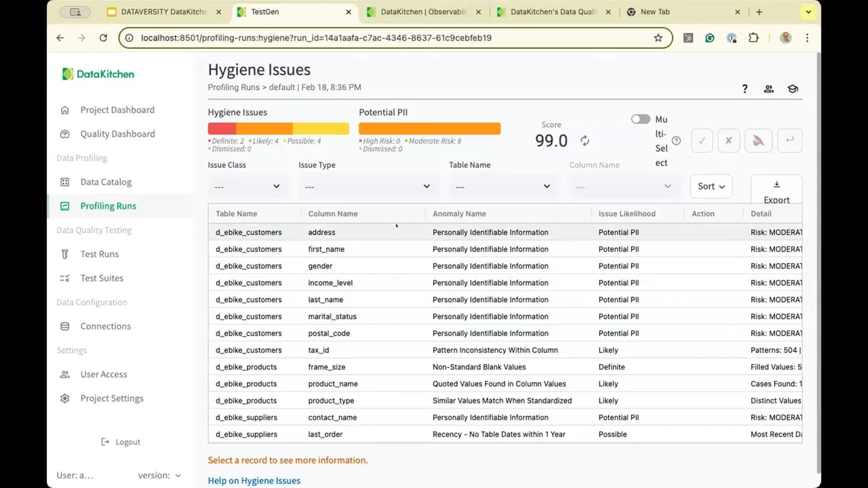Screen dimensions: 868x488
Task: Click the Data Catalog grid icon
Action: pyautogui.click(x=65, y=182)
